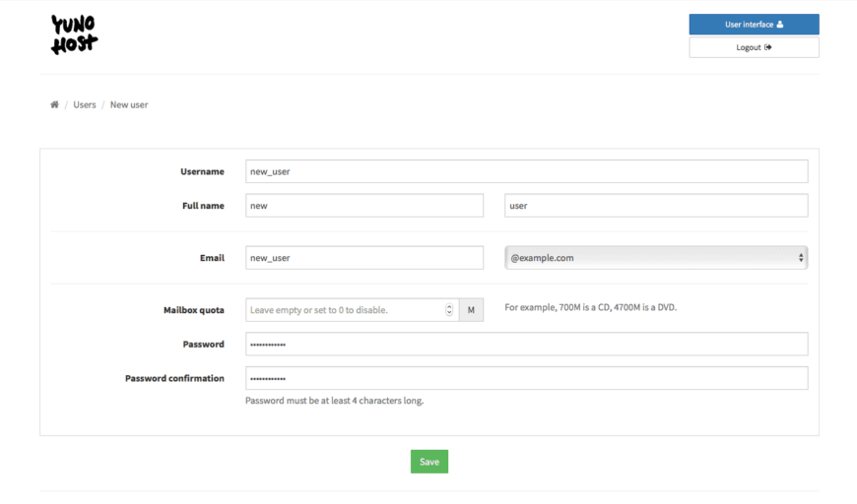This screenshot has width=857, height=504.
Task: Click the Mailbox quota label
Action: tap(193, 310)
